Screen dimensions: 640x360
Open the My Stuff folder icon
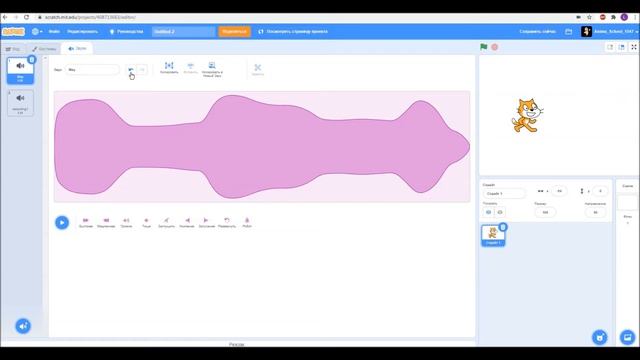[x=569, y=31]
